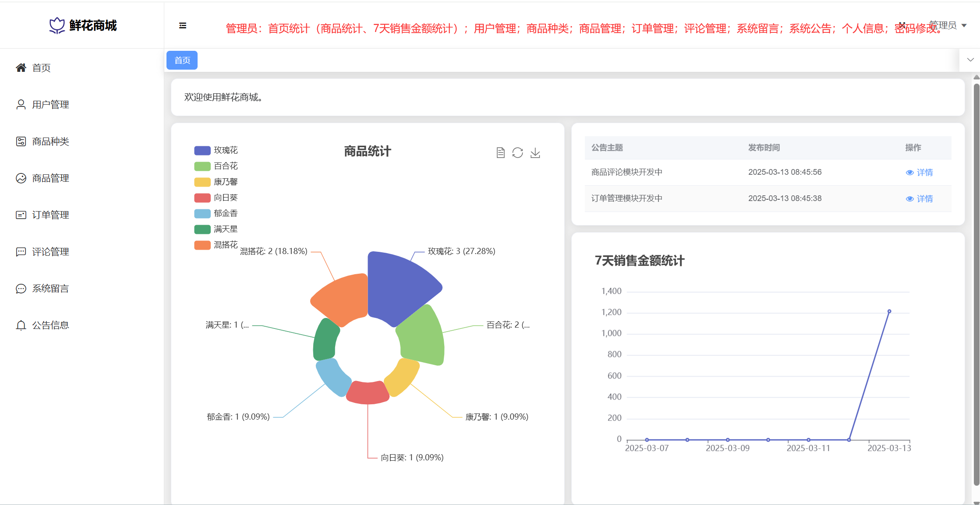The height and width of the screenshot is (505, 980).
Task: Open chart data view icon
Action: [500, 152]
